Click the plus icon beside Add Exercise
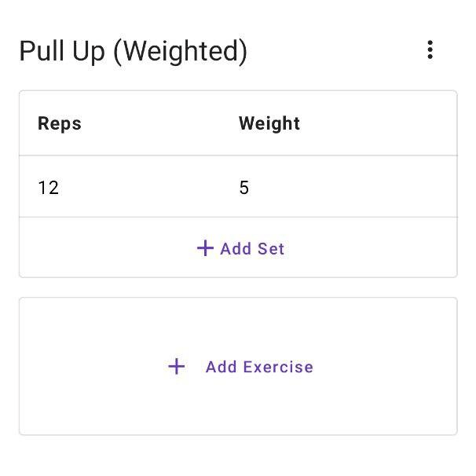This screenshot has height=476, width=476. [x=177, y=366]
